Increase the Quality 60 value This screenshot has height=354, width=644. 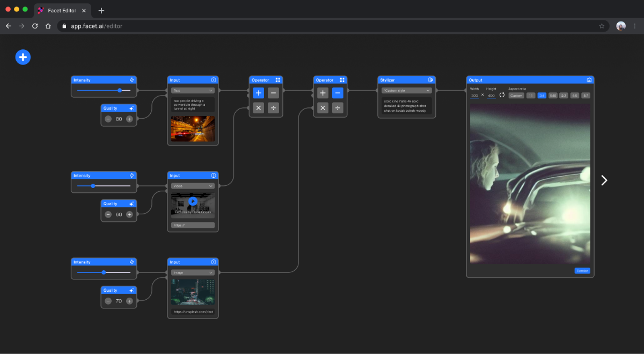[129, 214]
